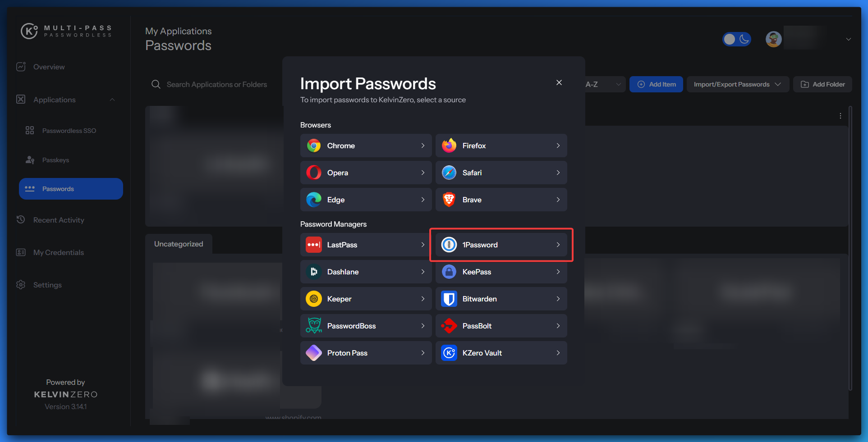Close the Import Passwords dialog
Screen dimensions: 868x442
(x=559, y=82)
